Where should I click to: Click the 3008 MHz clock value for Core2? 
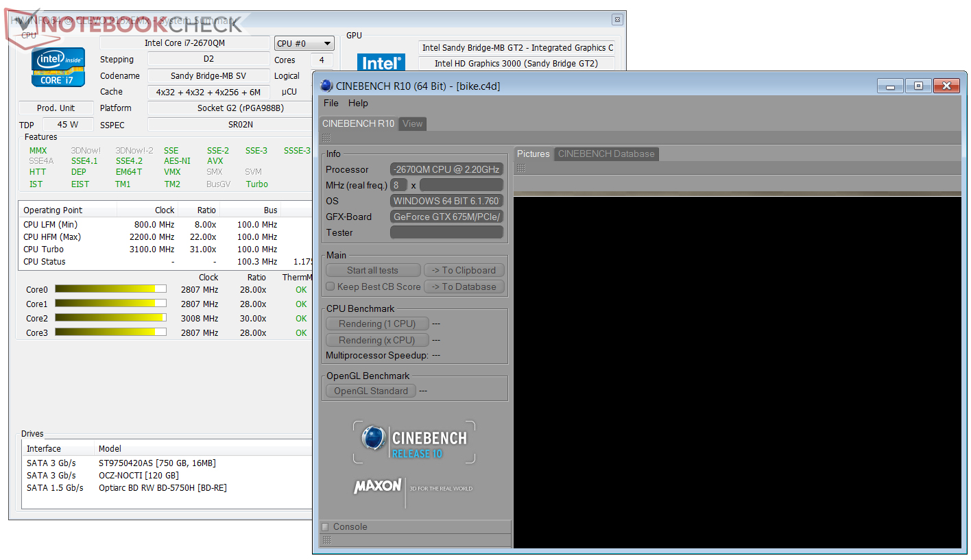point(199,319)
